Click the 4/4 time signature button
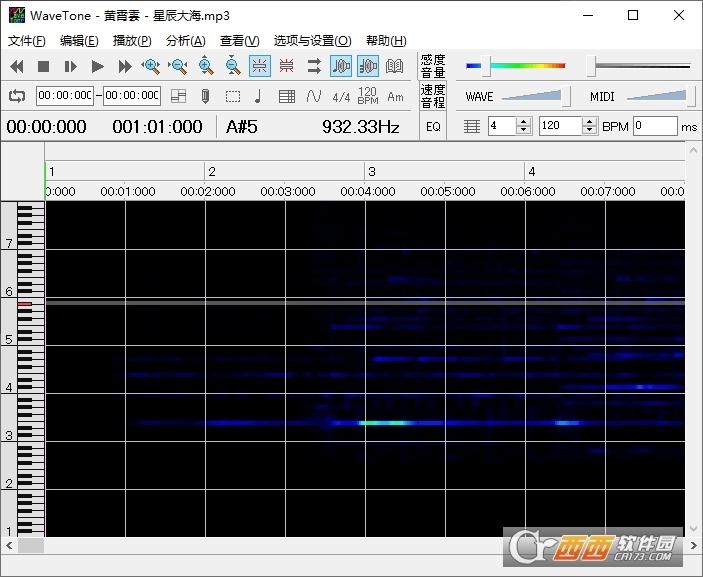This screenshot has height=577, width=703. pyautogui.click(x=341, y=97)
